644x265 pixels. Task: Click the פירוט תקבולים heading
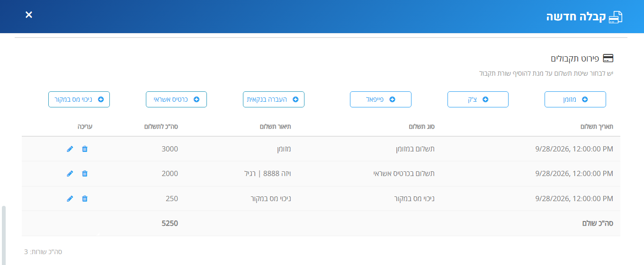tap(575, 59)
